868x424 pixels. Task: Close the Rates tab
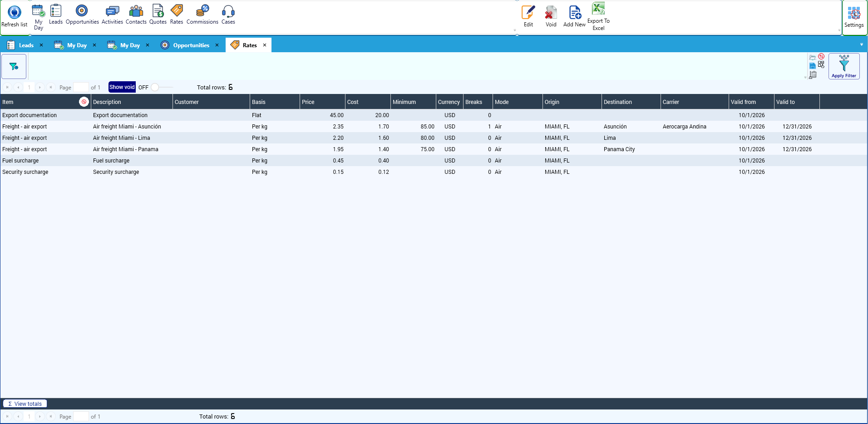(265, 45)
